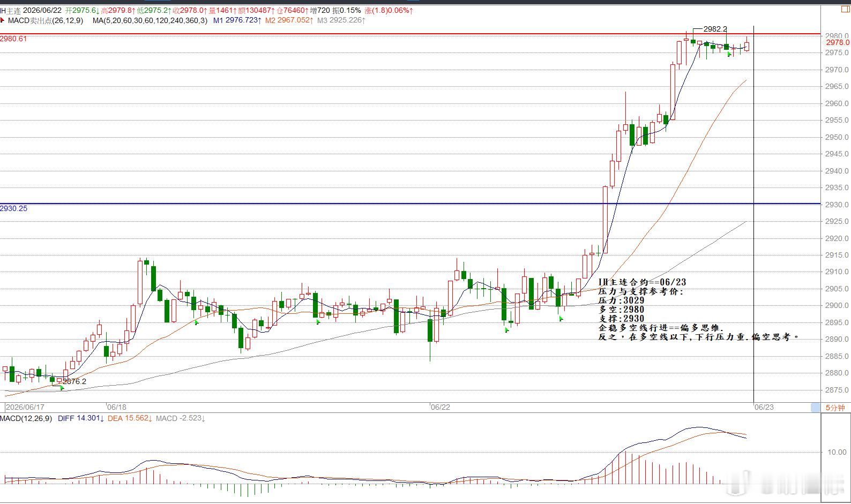Select the green sell-point arrow below 2876.2

[62, 388]
